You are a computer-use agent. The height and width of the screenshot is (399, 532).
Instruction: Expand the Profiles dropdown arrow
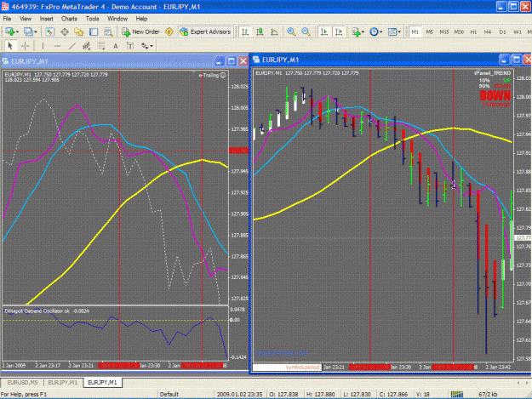[36, 32]
